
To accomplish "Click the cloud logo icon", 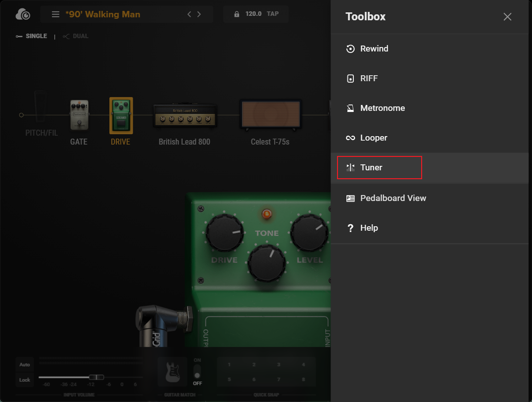I will click(x=23, y=15).
